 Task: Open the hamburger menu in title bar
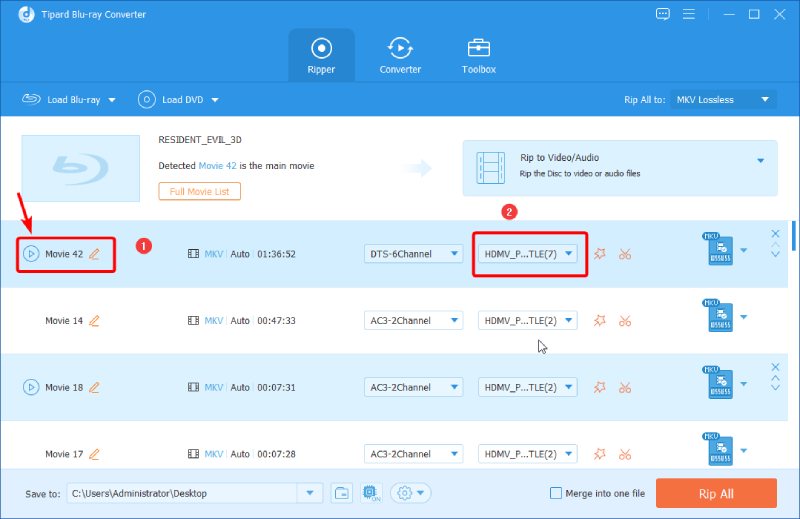(x=689, y=14)
